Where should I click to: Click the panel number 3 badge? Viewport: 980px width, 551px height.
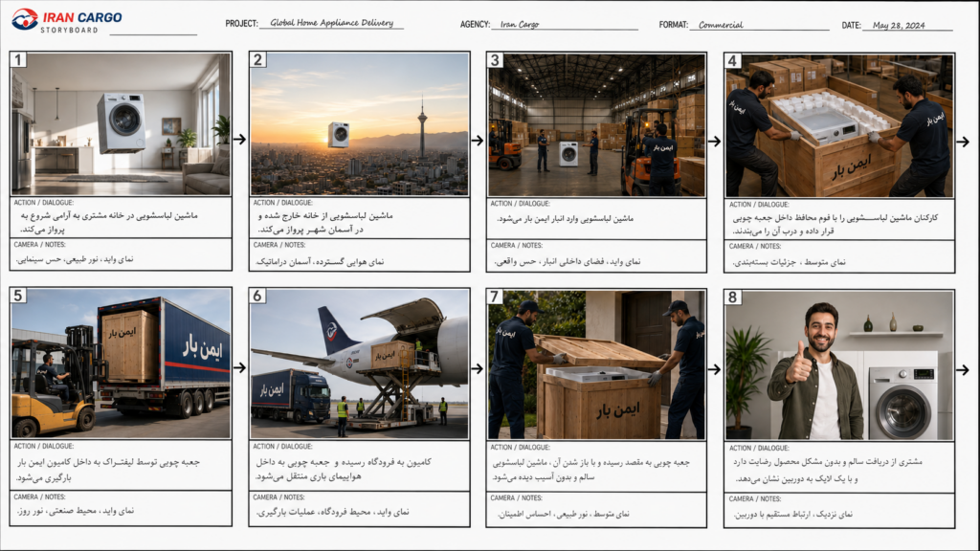[495, 60]
